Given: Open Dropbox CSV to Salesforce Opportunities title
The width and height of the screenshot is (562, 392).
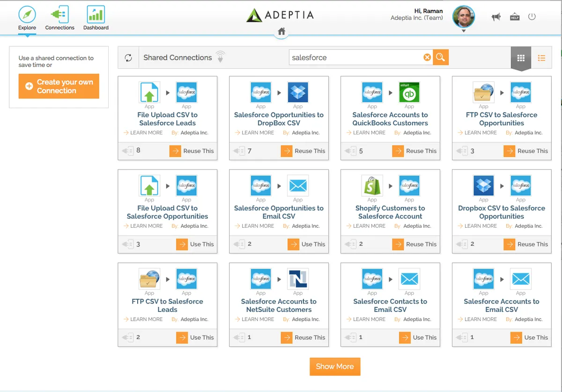Looking at the screenshot, I should tap(502, 212).
